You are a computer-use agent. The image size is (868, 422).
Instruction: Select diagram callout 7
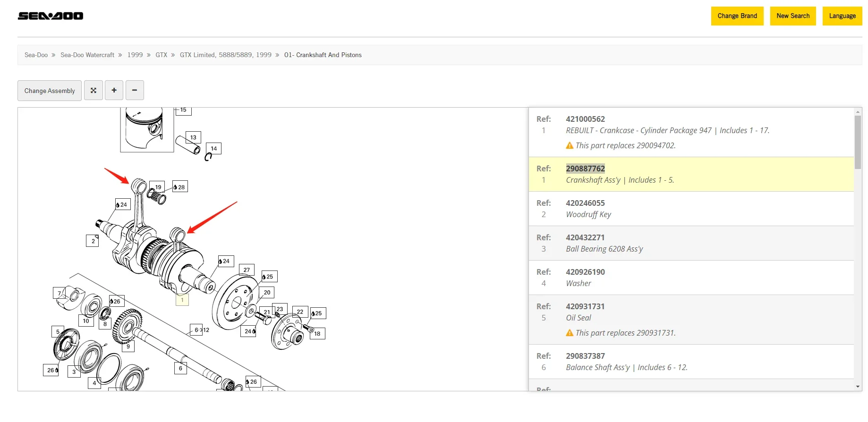[59, 293]
